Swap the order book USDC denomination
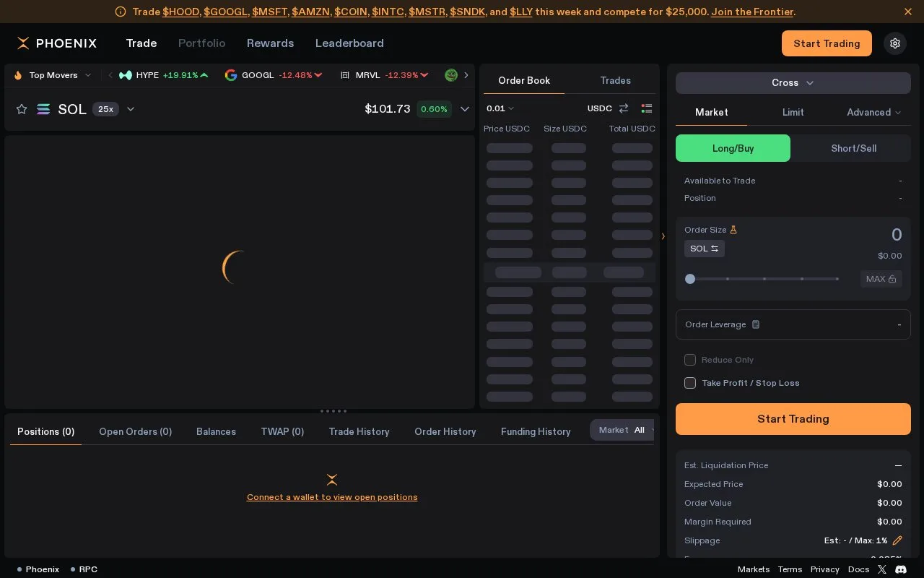Viewport: 924px width, 578px height. (x=624, y=108)
